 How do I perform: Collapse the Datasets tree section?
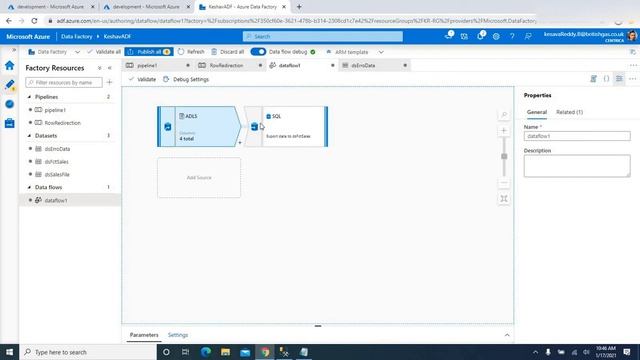point(29,136)
